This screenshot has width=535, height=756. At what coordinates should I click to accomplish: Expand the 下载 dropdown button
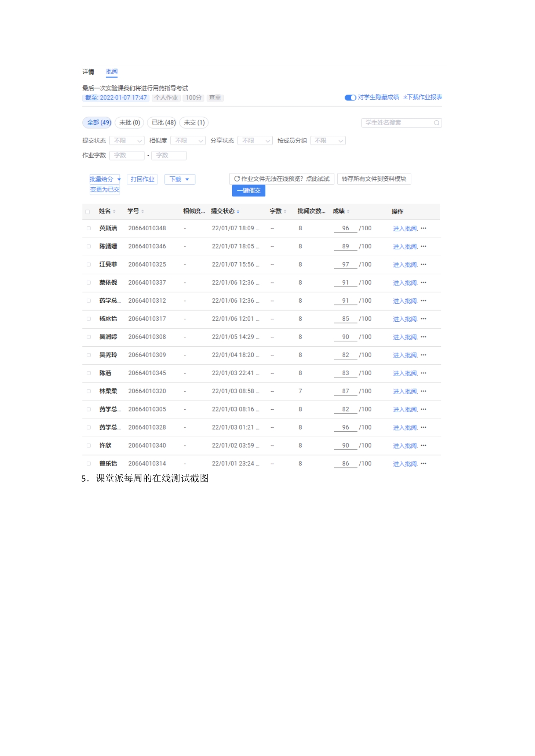(x=179, y=179)
